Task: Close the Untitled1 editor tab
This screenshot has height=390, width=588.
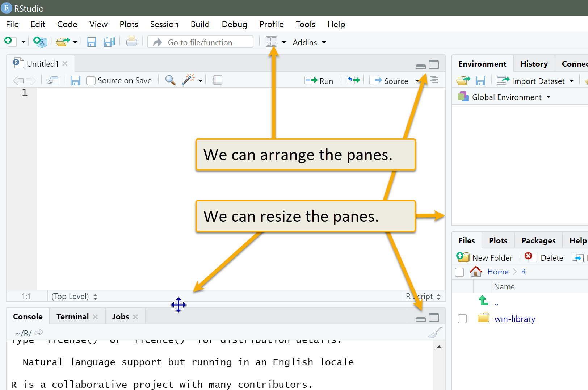Action: click(x=65, y=63)
